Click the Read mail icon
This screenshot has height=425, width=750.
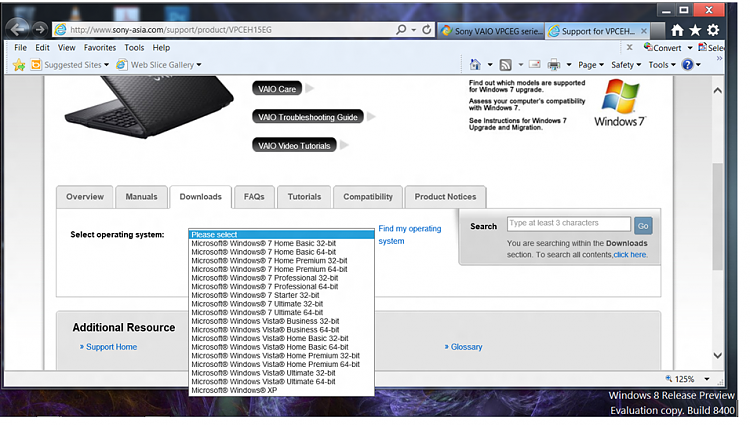click(x=534, y=64)
